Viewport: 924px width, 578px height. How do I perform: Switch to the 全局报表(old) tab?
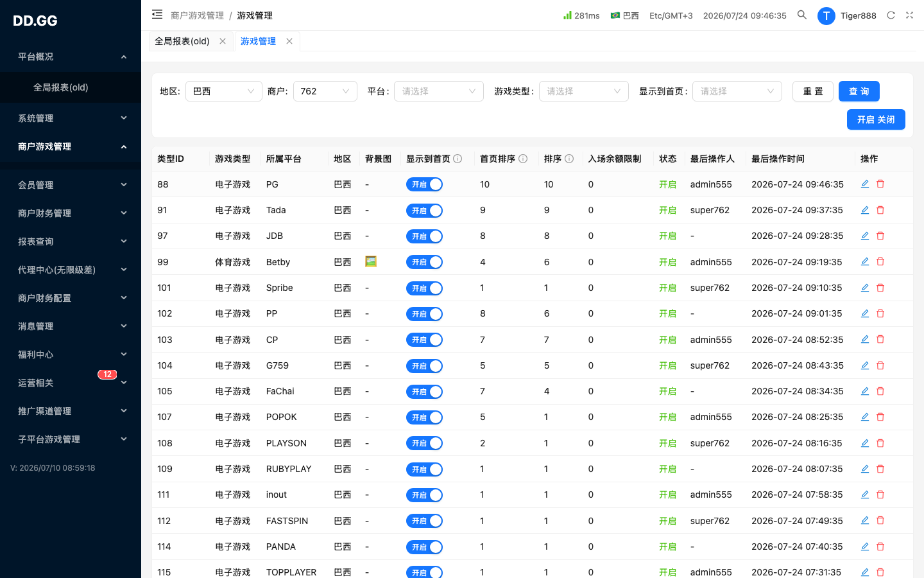182,41
